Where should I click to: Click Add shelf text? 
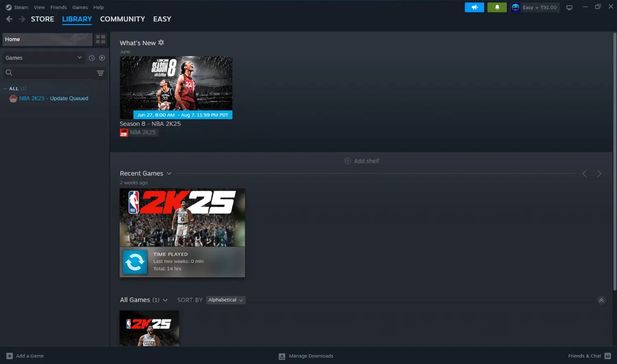366,161
